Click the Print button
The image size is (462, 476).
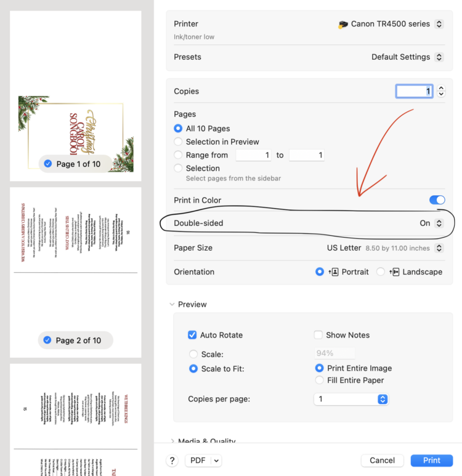click(x=431, y=461)
